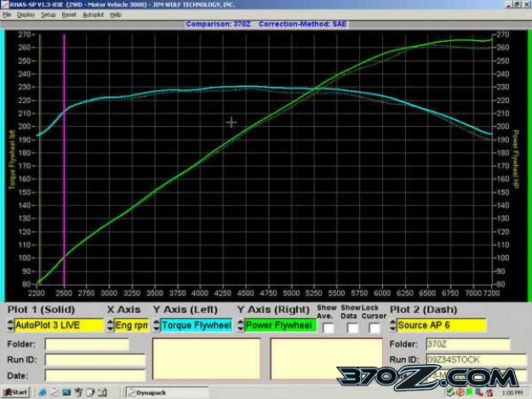Open the Windows Start menu
Screen dimensions: 532x399
[15, 392]
